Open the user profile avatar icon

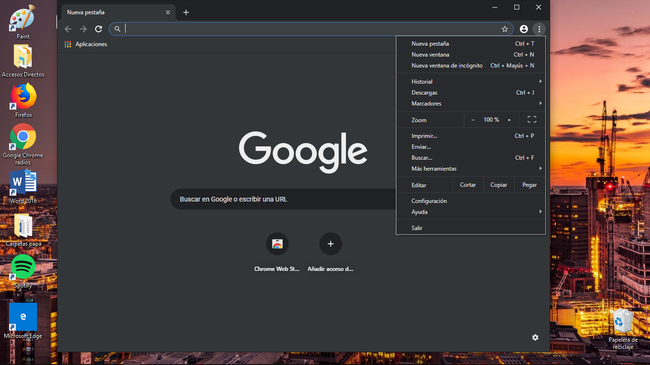524,29
